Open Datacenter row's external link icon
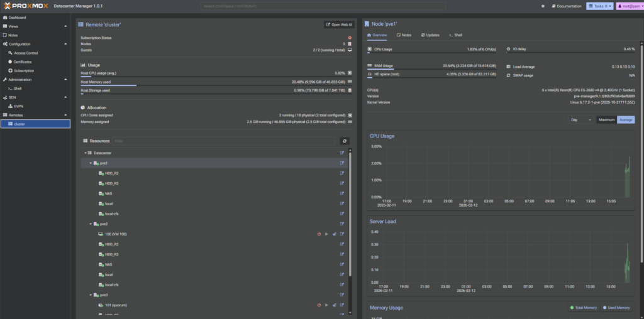Viewport: 644px width, 319px height. [341, 153]
